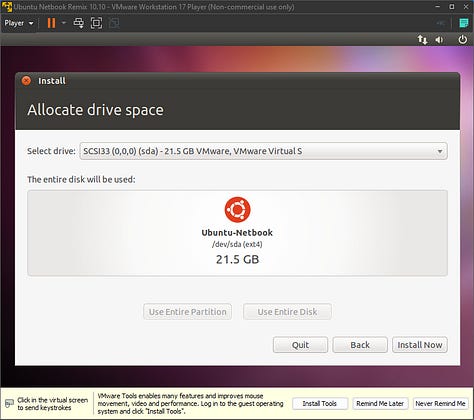Screen dimensions: 474x420
Task: Open the Player menu
Action: pyautogui.click(x=19, y=23)
